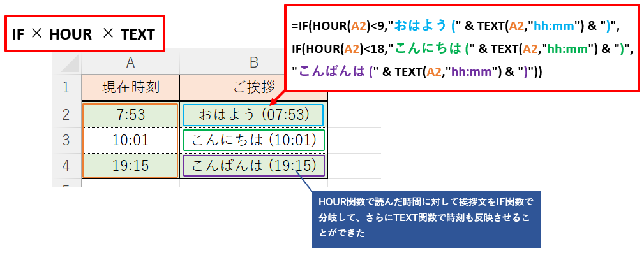
Task: Select column A header
Action: pyautogui.click(x=131, y=62)
